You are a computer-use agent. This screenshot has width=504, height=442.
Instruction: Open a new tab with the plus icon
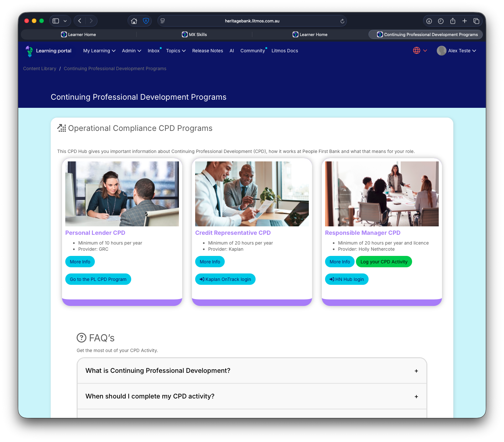[464, 20]
